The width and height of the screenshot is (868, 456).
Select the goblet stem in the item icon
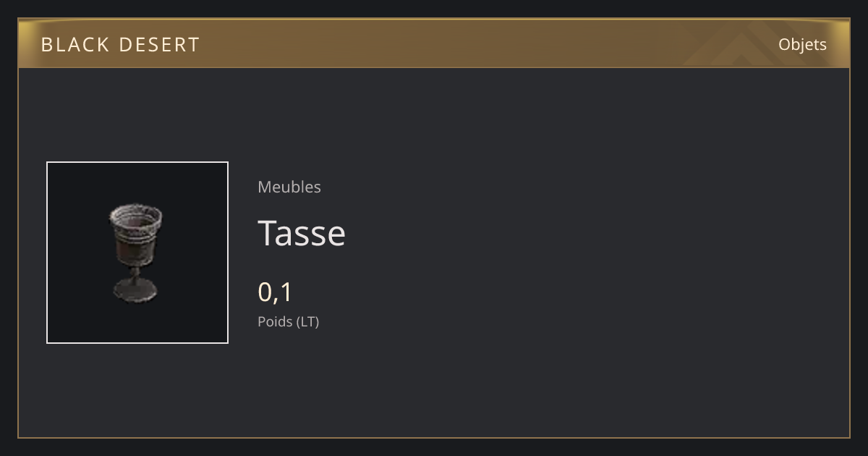click(x=135, y=275)
